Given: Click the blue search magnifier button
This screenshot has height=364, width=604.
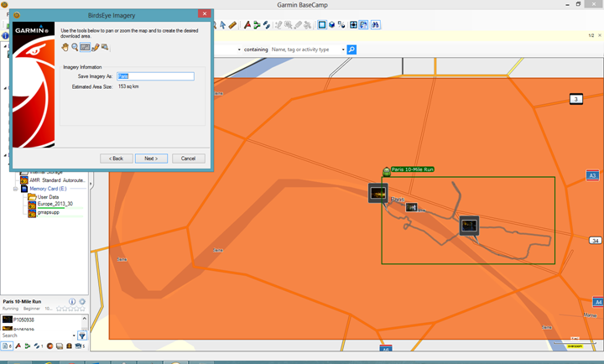Looking at the screenshot, I should pos(351,49).
